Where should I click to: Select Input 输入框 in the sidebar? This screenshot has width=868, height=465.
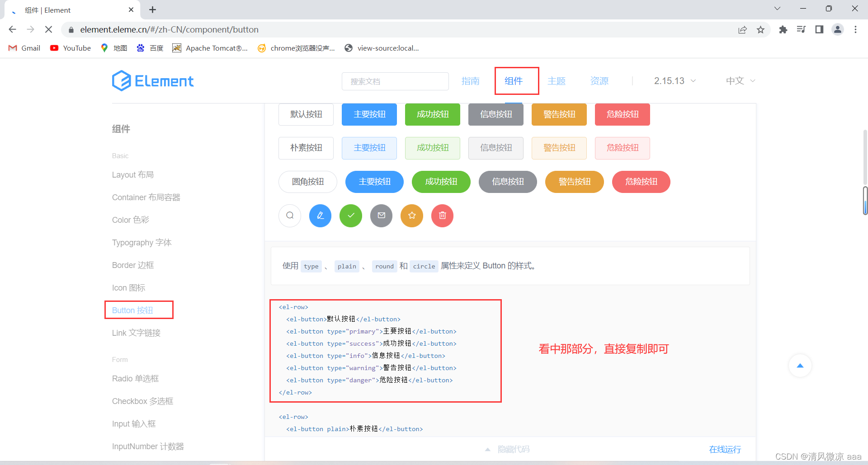coord(134,424)
